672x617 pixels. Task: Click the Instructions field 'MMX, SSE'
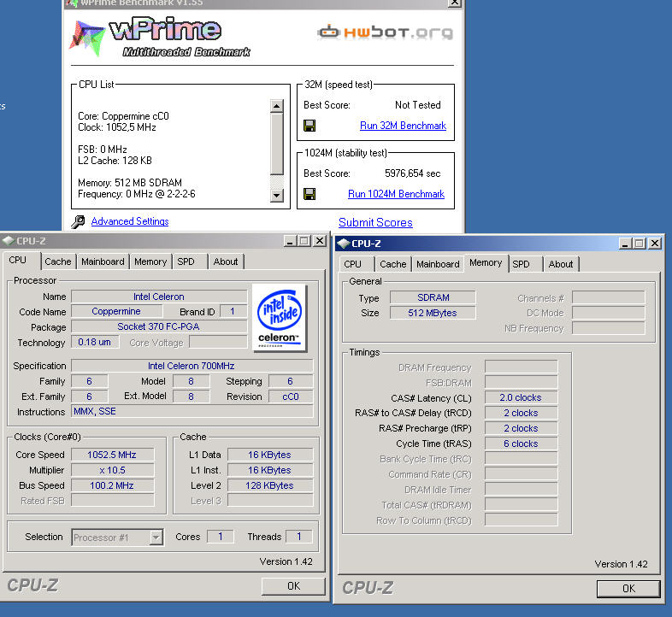[x=192, y=412]
